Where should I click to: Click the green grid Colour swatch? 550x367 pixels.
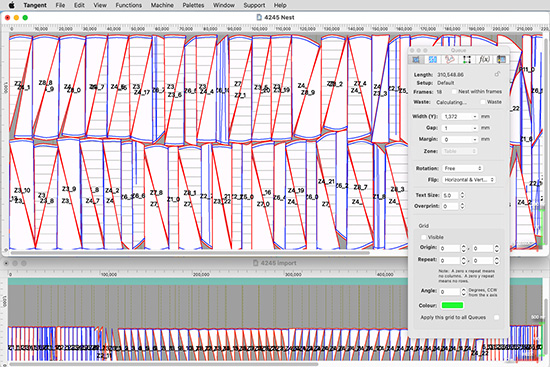tap(452, 305)
